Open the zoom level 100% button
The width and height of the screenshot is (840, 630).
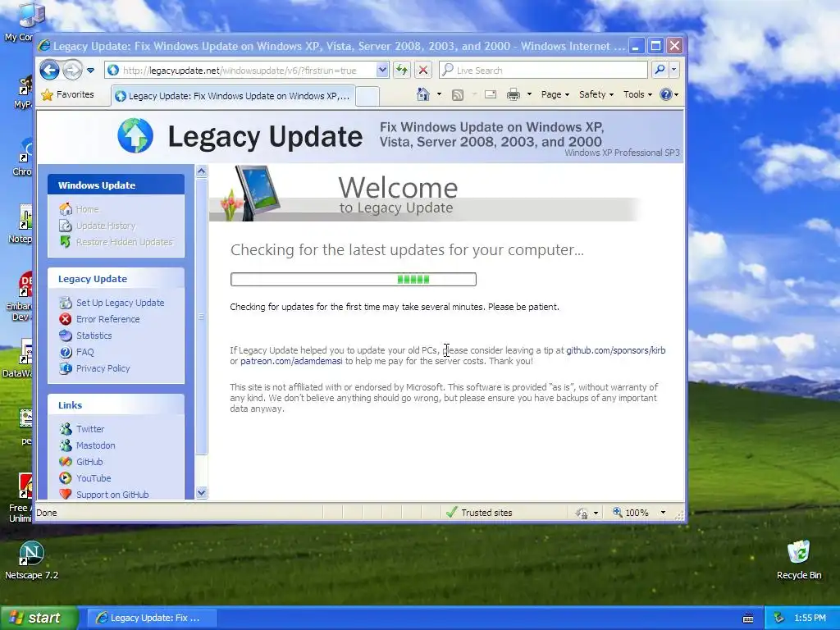tap(631, 513)
